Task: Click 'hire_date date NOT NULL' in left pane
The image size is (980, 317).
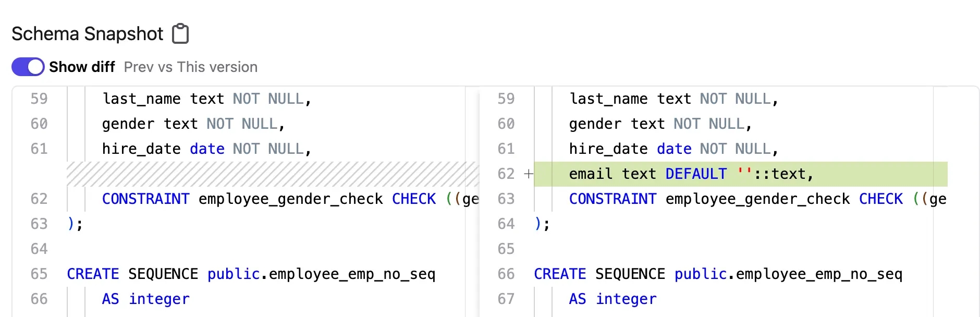Action: click(x=207, y=149)
